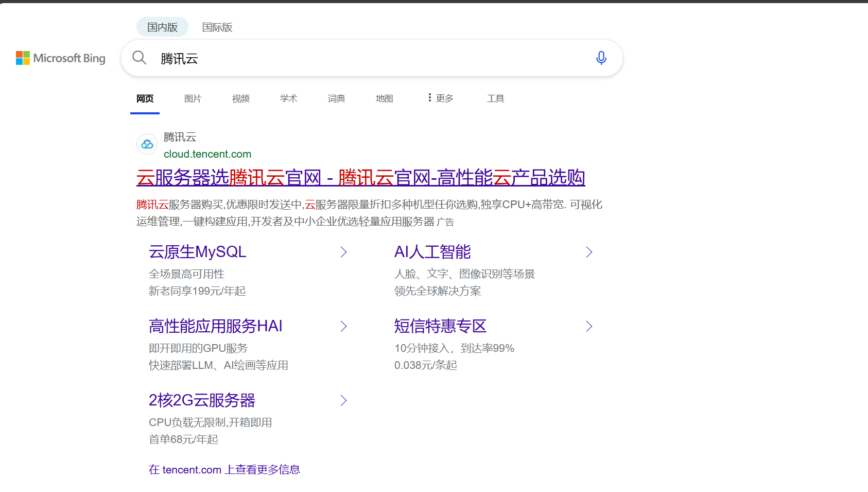This screenshot has height=492, width=868.
Task: Click the Microsoft Bing logo
Action: pyautogui.click(x=61, y=58)
